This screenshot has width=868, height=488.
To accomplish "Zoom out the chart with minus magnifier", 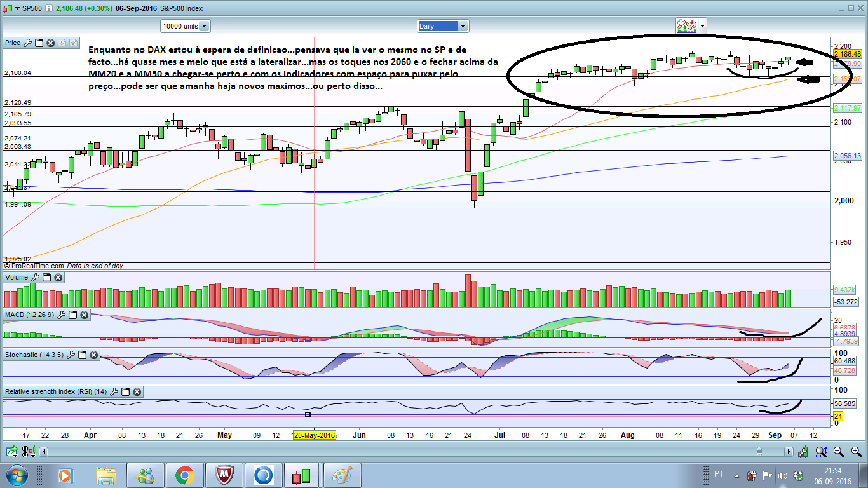I will pos(839,452).
